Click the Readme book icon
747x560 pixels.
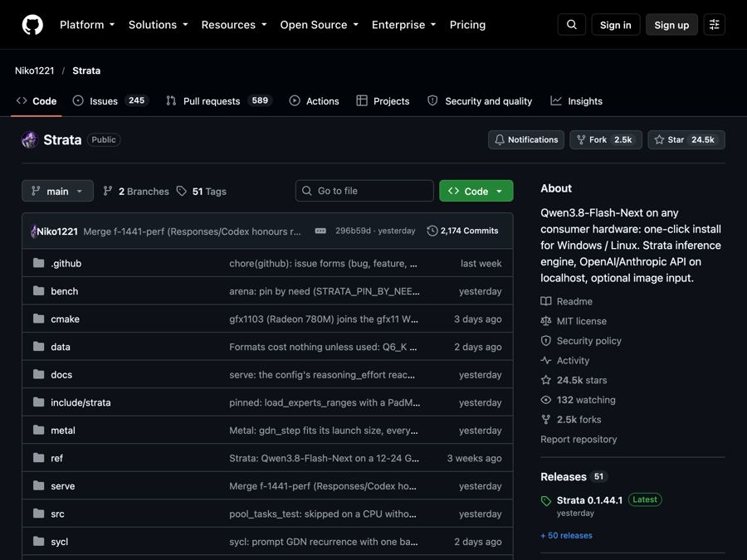546,301
